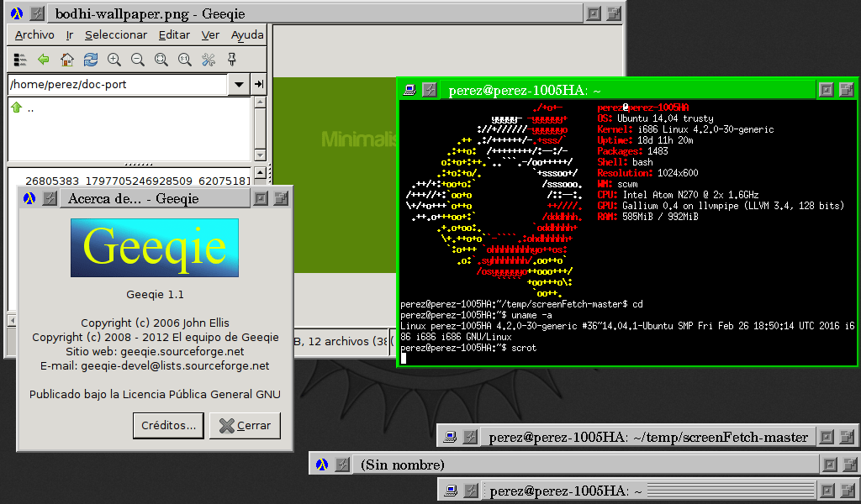The image size is (861, 504).
Task: Click 'geeqie.sourceforge.net' website text
Action: tap(182, 351)
